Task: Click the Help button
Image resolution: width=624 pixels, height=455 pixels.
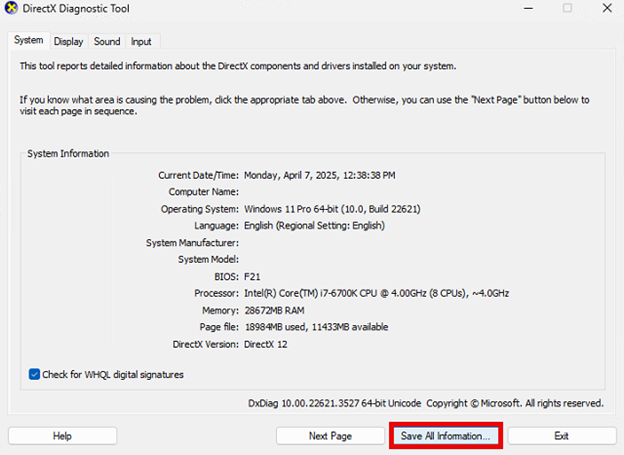Action: click(x=63, y=436)
